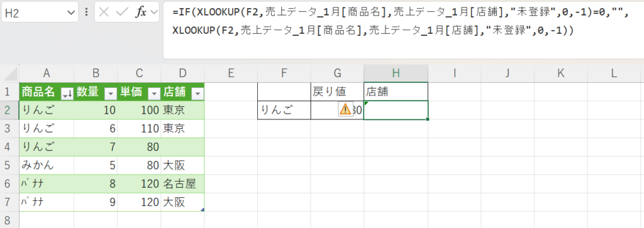This screenshot has height=228, width=644.
Task: Select row 3 header
Action: point(9,128)
